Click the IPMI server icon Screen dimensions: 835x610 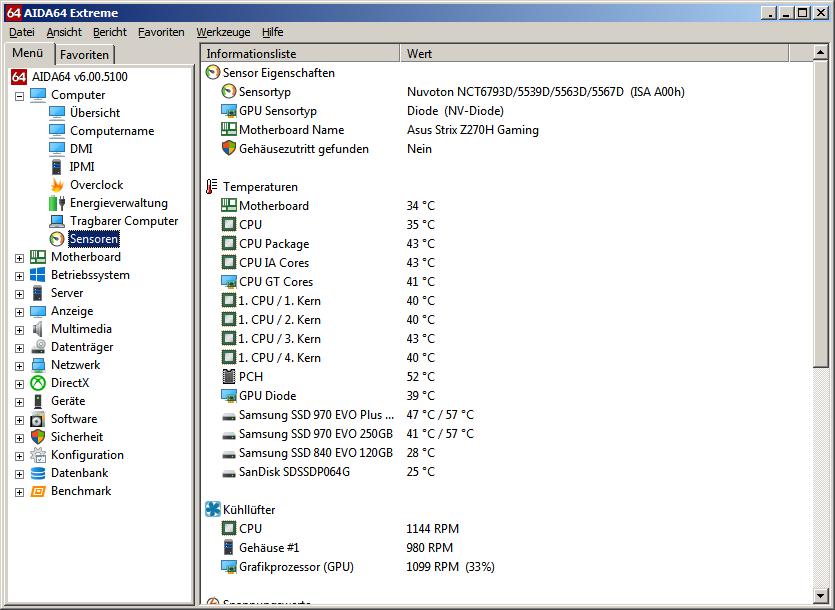56,167
